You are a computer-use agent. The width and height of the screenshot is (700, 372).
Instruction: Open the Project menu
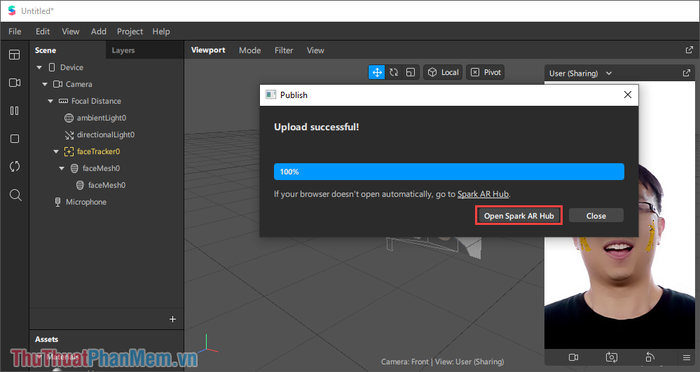[129, 31]
